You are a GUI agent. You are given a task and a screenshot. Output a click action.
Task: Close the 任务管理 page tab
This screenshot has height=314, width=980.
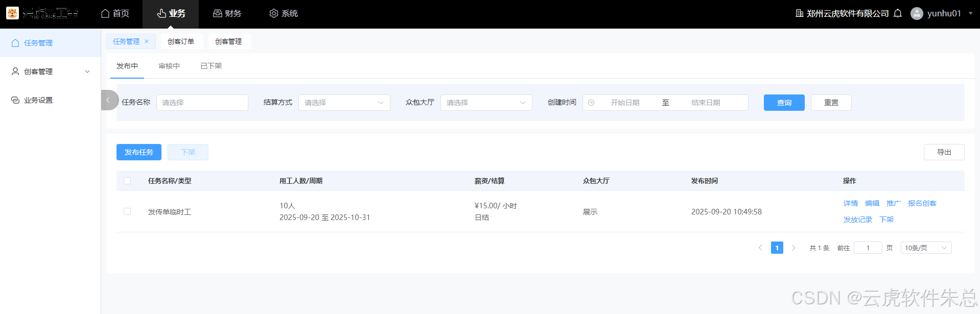click(147, 41)
